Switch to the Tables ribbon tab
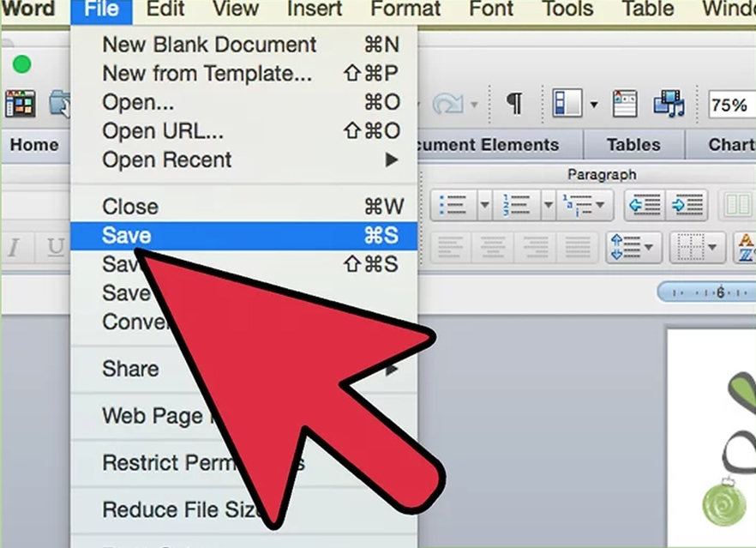Viewport: 756px width, 548px height. click(x=633, y=144)
